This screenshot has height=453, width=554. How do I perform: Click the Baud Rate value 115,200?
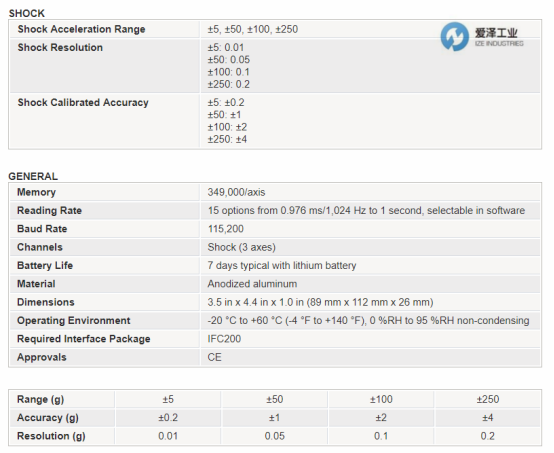(x=226, y=229)
